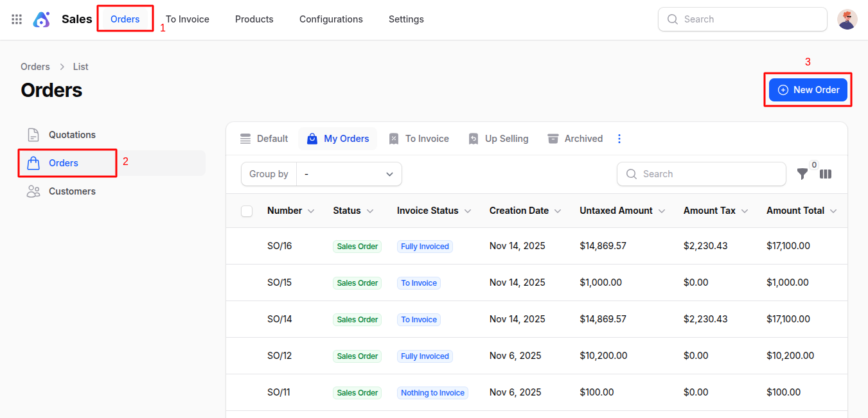Image resolution: width=868 pixels, height=418 pixels.
Task: Select the Up Selling tab
Action: coord(499,139)
